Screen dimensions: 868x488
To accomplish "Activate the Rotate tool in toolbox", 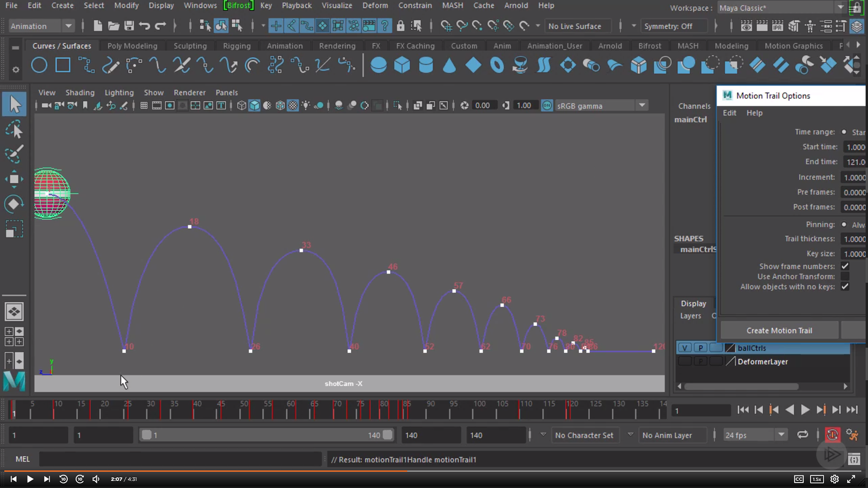I will pos(14,204).
